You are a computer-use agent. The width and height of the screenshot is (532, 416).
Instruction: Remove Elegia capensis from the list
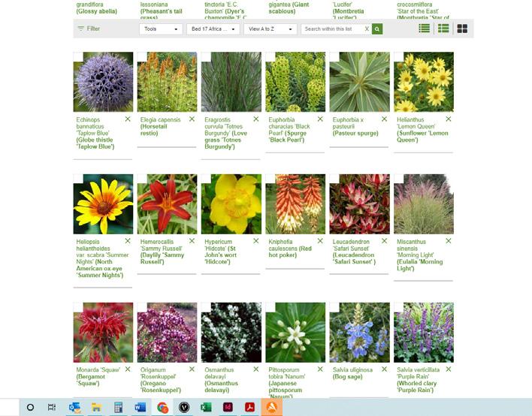point(192,119)
